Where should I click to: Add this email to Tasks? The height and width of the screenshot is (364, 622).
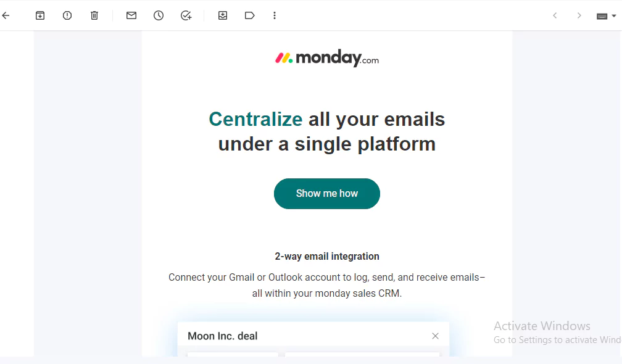[x=186, y=15]
